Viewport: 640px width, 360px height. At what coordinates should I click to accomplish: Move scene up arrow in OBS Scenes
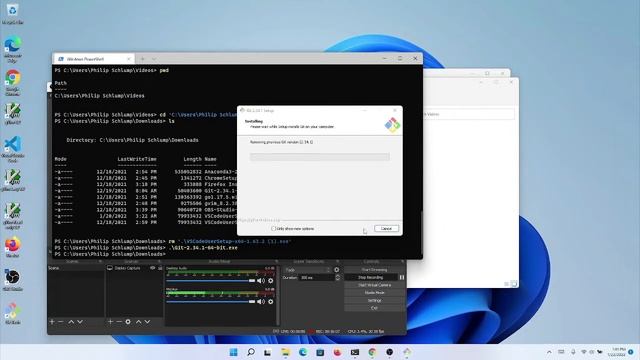pos(71,322)
